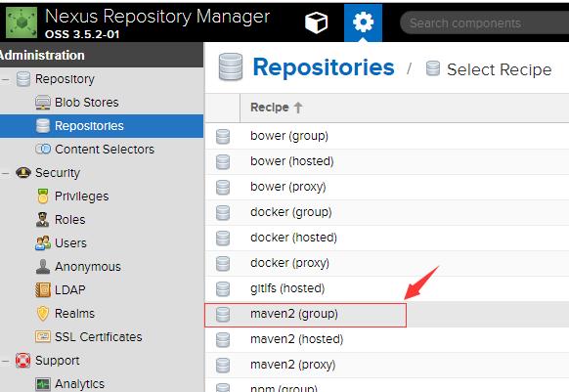Image resolution: width=569 pixels, height=392 pixels.
Task: Click the Support lifebuoy icon
Action: coord(22,361)
